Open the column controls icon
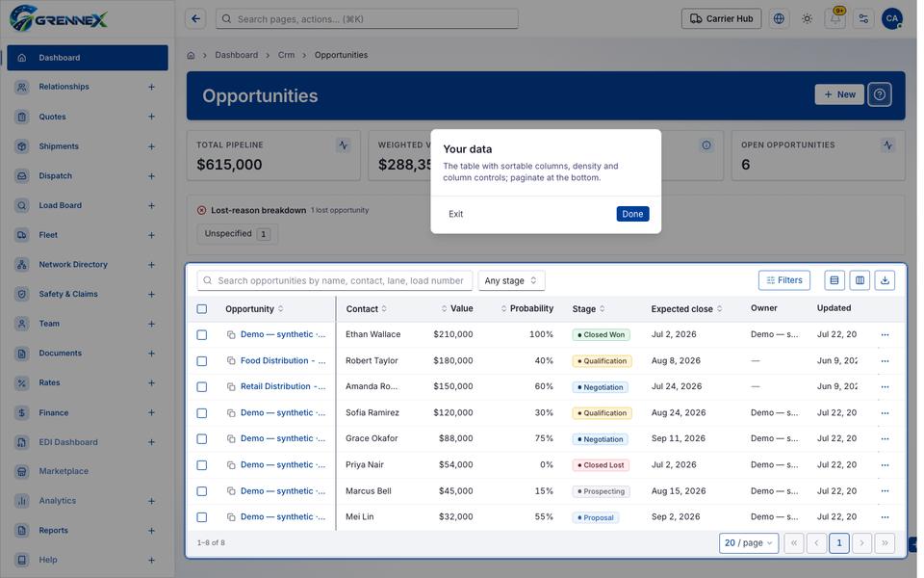The image size is (924, 578). (x=860, y=280)
